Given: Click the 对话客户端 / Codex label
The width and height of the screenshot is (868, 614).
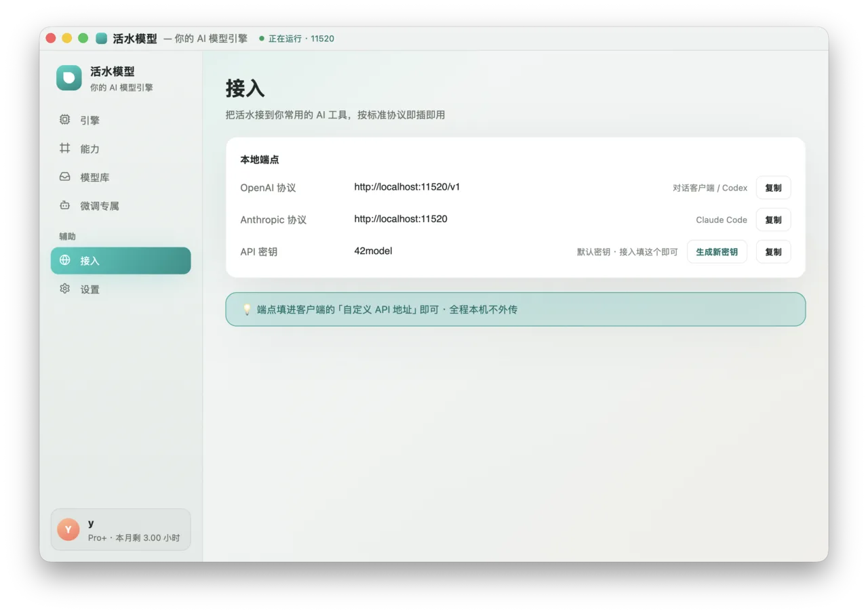Looking at the screenshot, I should [710, 188].
